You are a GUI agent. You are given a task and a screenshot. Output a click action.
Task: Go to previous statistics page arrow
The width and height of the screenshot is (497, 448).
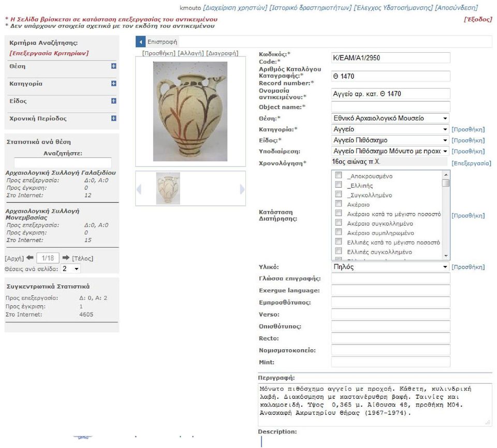coord(30,258)
